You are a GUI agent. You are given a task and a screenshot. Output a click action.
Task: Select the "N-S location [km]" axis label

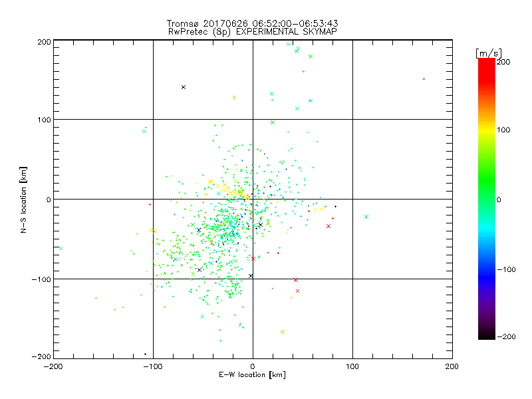pyautogui.click(x=23, y=199)
